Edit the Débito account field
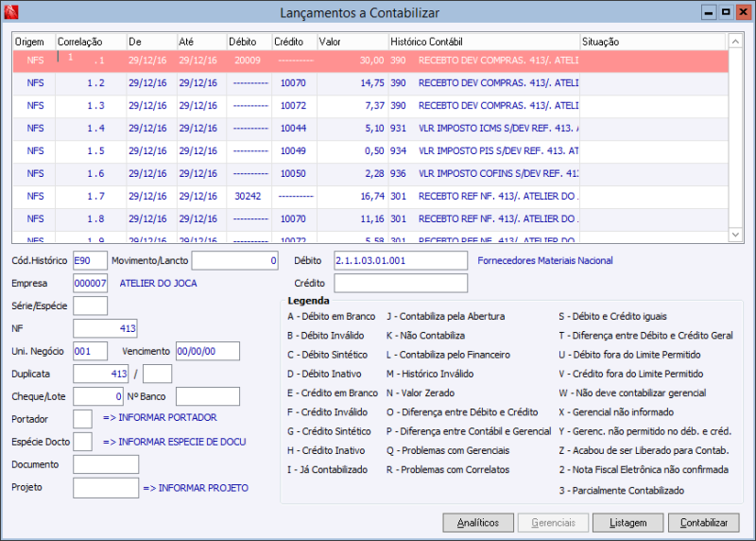 point(401,261)
